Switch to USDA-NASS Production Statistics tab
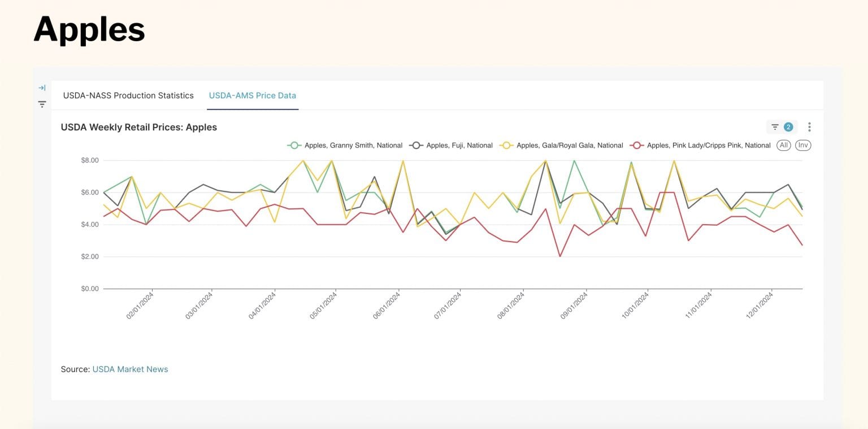Screen dimensions: 868x429 [128, 95]
